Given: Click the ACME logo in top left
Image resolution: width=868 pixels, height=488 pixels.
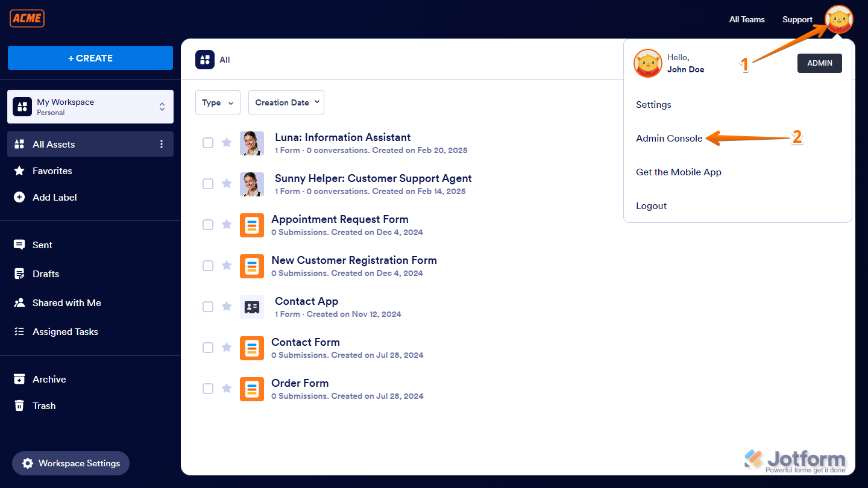Looking at the screenshot, I should pyautogui.click(x=27, y=18).
